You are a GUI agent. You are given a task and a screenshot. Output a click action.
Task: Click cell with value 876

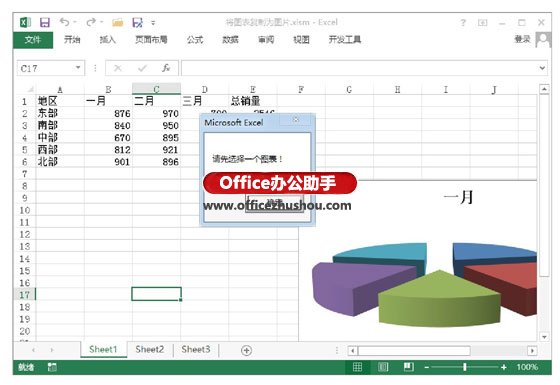108,114
